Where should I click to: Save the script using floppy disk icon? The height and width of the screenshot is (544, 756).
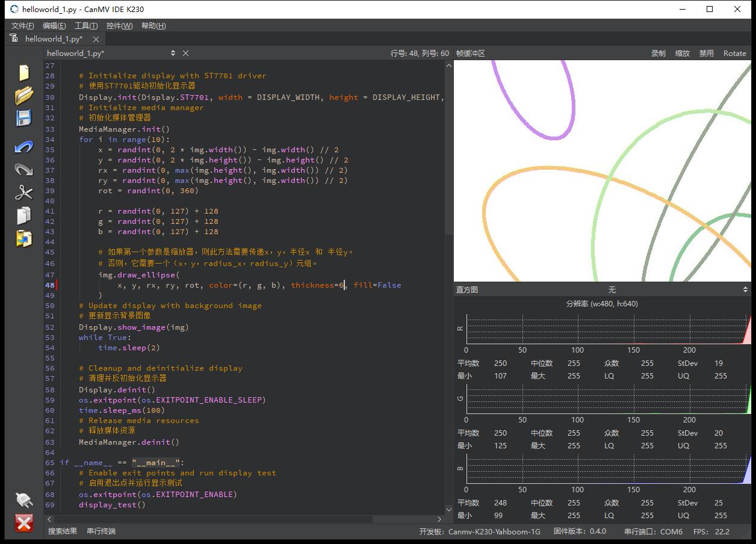23,118
